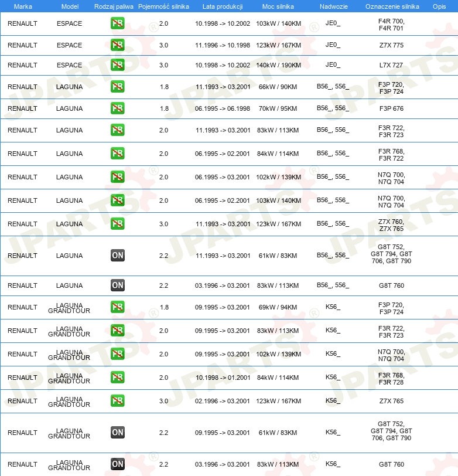Screen dimensions: 458x476
Task: Click petrol fuel icon in Espace Z7X 775 row
Action: tap(118, 45)
